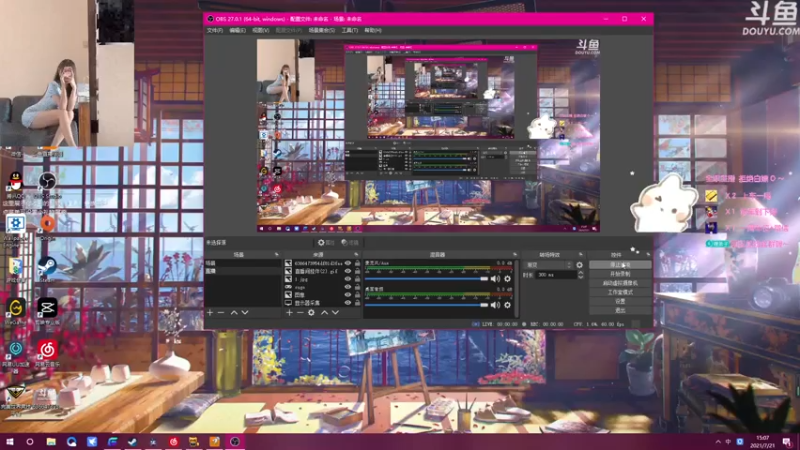This screenshot has width=800, height=450.
Task: Add a new scene with the plus icon
Action: [x=210, y=312]
